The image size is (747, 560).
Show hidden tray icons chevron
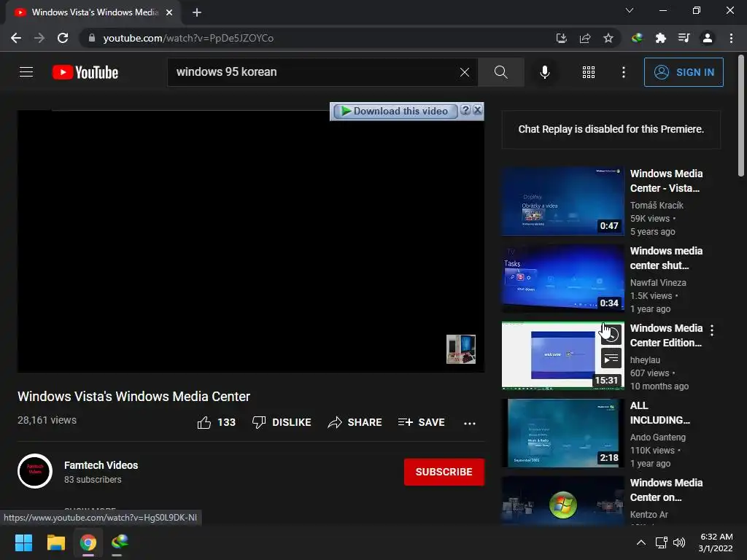[x=641, y=542]
